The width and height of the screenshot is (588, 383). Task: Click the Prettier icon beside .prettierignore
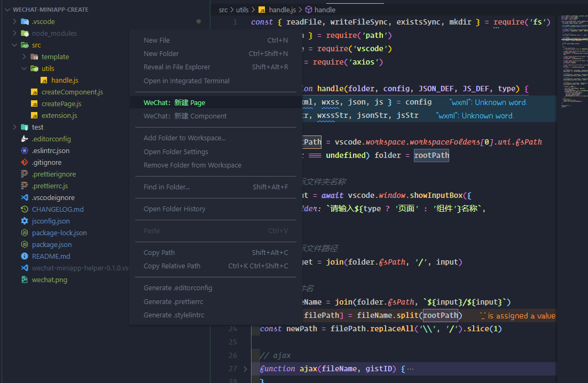click(25, 174)
